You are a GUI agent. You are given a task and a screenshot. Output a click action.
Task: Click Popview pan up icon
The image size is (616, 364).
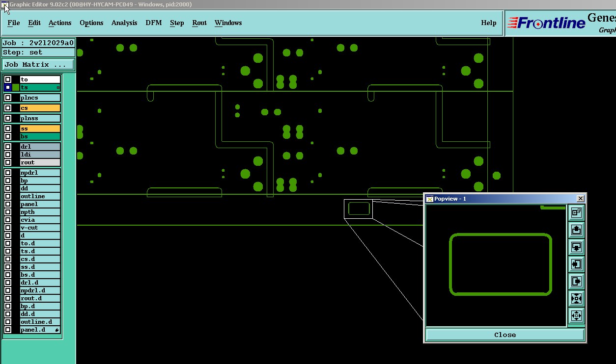click(x=576, y=230)
